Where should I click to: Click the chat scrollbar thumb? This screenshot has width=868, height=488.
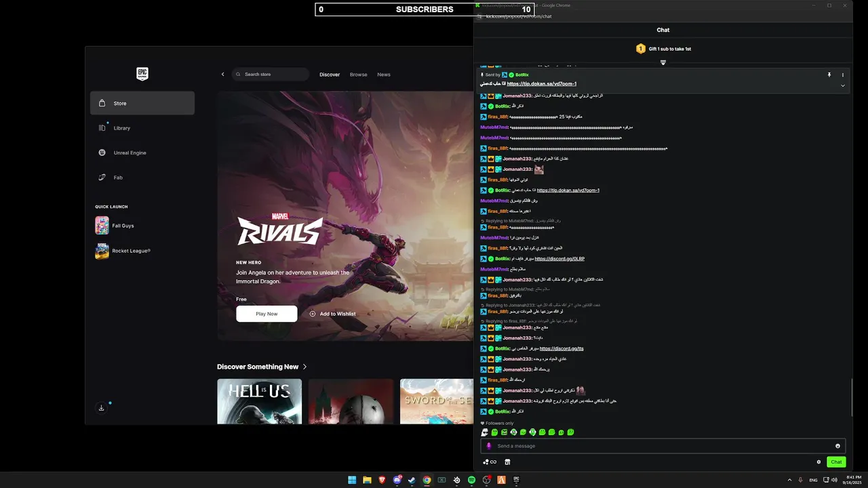click(852, 398)
